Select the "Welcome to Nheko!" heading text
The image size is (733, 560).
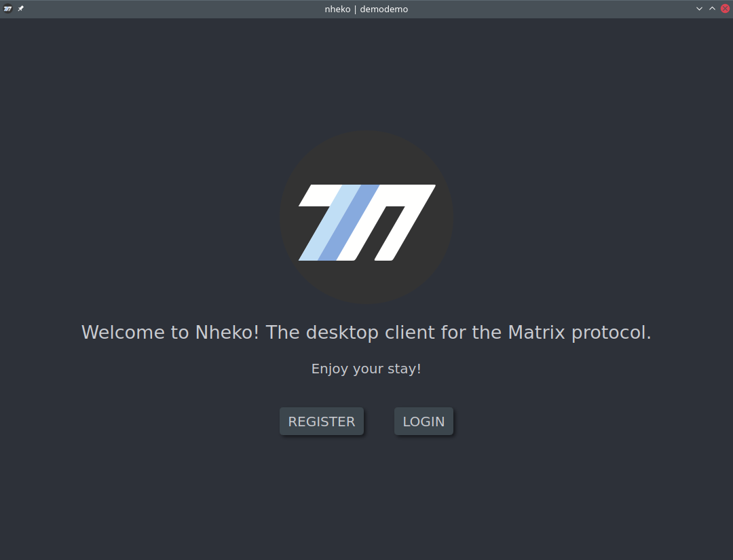pyautogui.click(x=170, y=333)
